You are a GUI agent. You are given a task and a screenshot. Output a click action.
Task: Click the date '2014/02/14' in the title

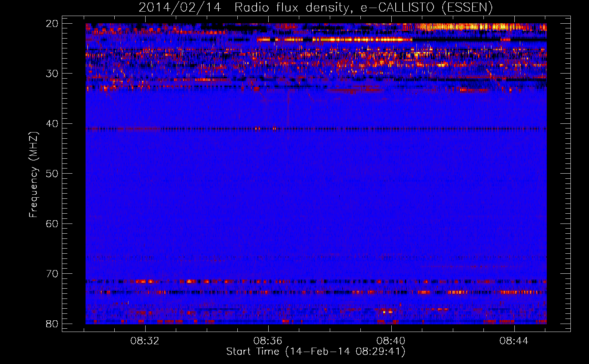(x=180, y=7)
